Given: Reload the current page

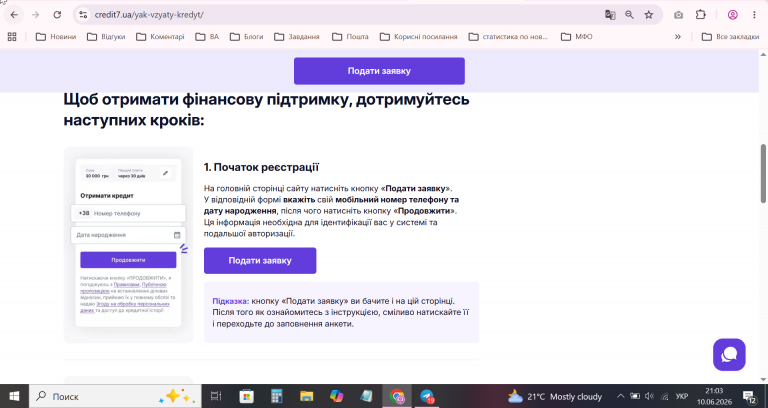Looking at the screenshot, I should [57, 15].
